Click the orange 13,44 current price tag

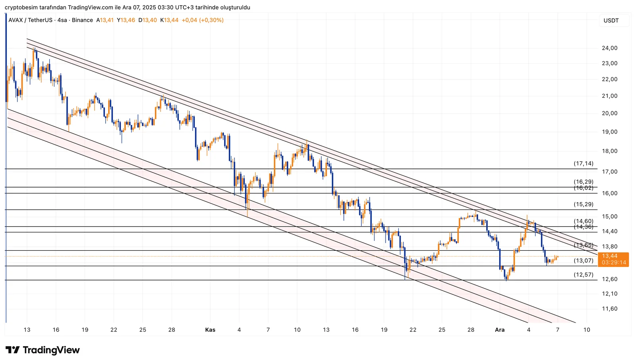[610, 256]
